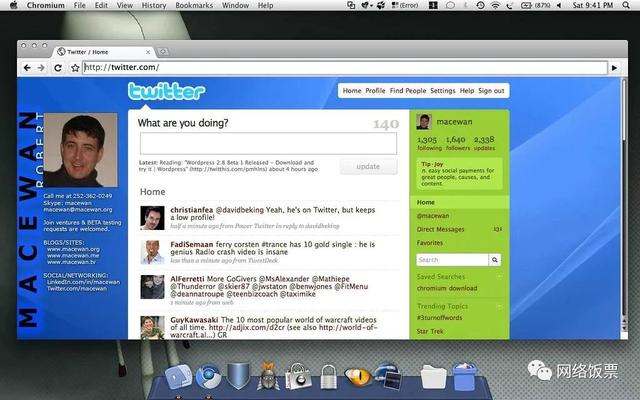View the 1,305 following list
Screen dimensions: 640x400
pyautogui.click(x=429, y=143)
